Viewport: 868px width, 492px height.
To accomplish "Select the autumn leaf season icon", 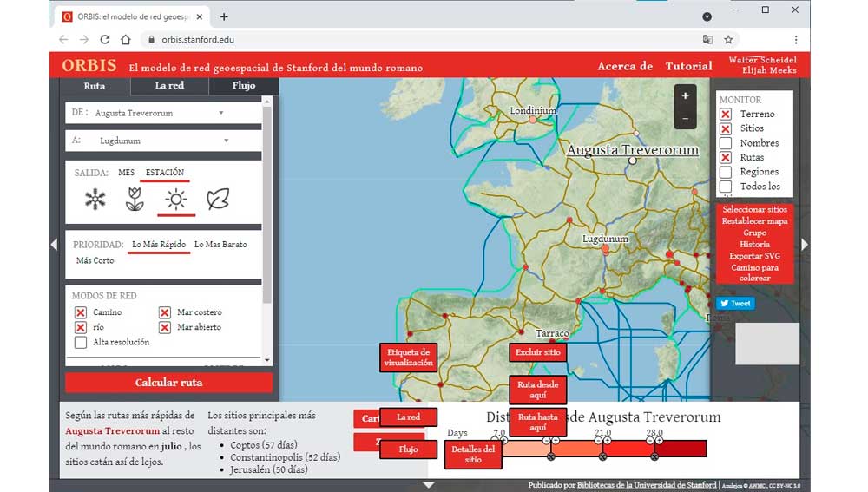I will coord(218,200).
